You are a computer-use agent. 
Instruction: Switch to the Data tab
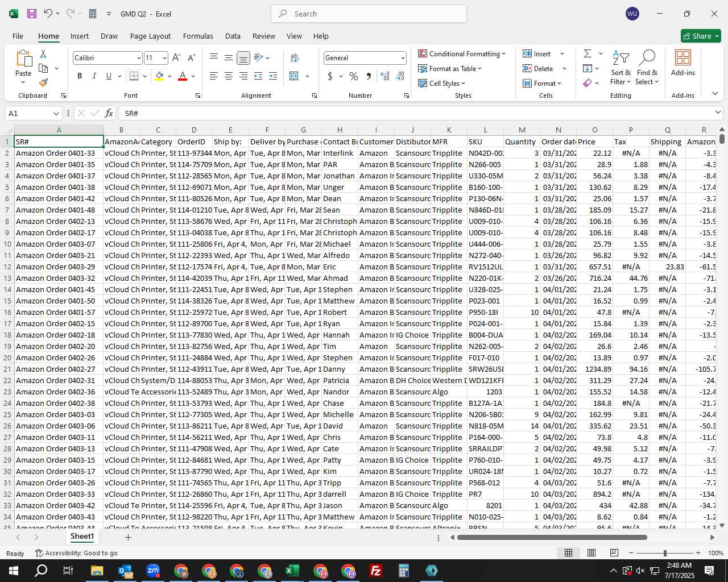[233, 36]
